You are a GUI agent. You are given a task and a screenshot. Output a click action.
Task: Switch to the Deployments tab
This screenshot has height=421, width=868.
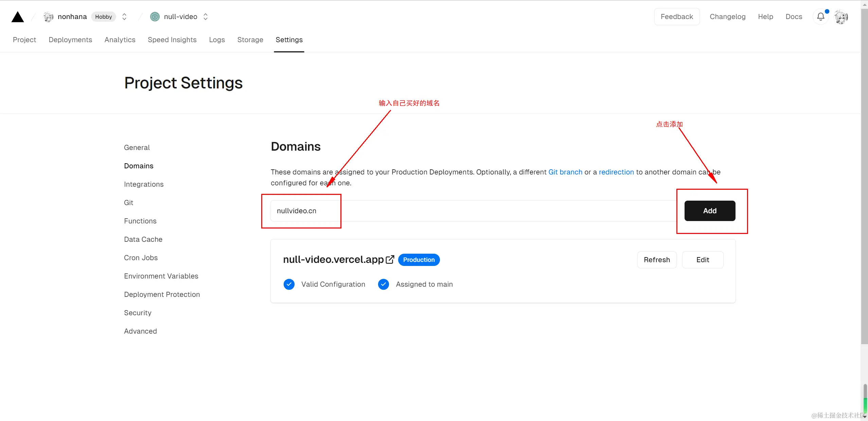click(x=70, y=40)
